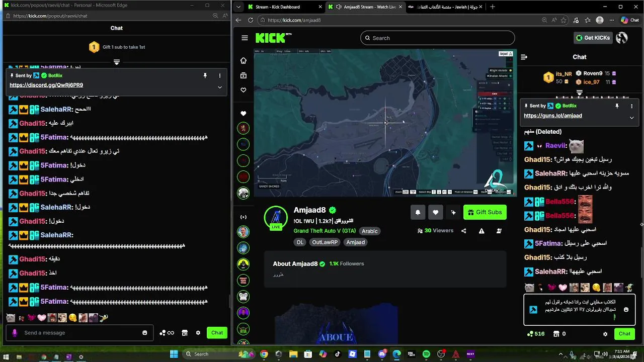Click the popout chat points infinity icon
This screenshot has height=362, width=644.
pyautogui.click(x=167, y=333)
